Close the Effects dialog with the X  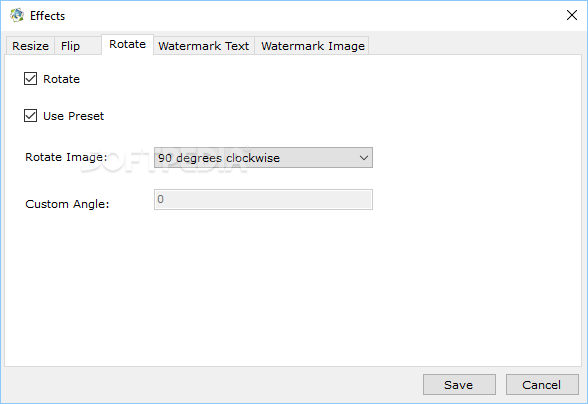(572, 15)
